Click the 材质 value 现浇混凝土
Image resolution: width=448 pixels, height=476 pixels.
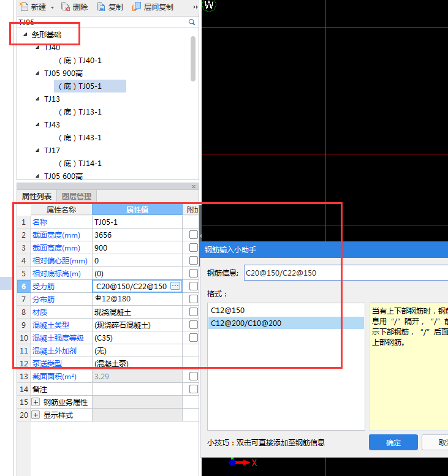click(137, 312)
